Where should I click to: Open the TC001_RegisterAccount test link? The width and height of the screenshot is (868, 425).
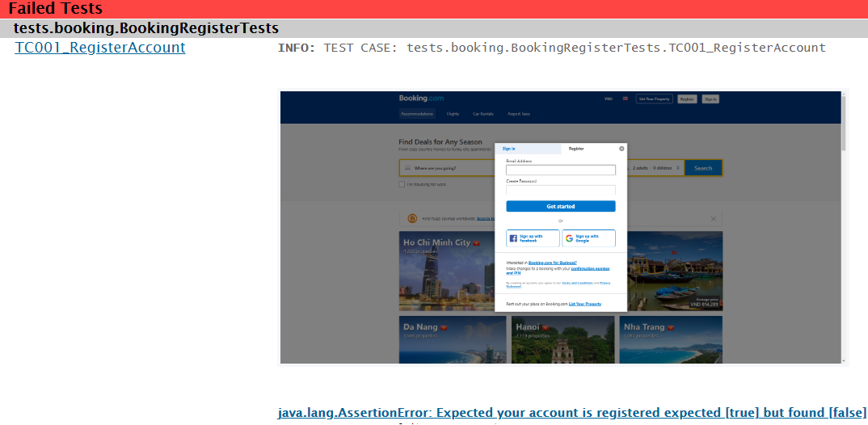(100, 48)
